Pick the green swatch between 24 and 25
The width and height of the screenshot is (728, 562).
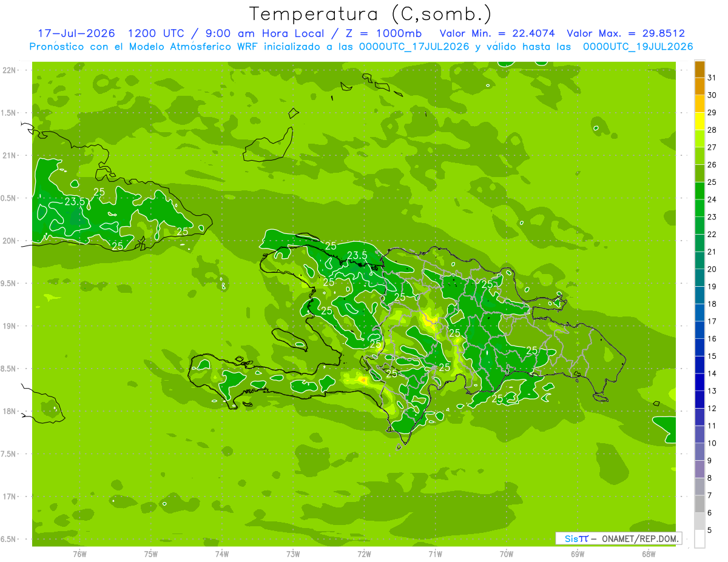(x=699, y=191)
